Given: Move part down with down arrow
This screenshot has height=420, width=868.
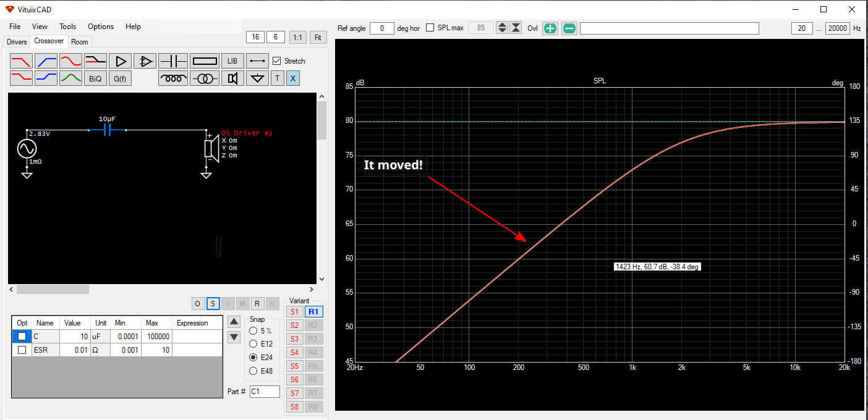Looking at the screenshot, I should click(x=234, y=337).
